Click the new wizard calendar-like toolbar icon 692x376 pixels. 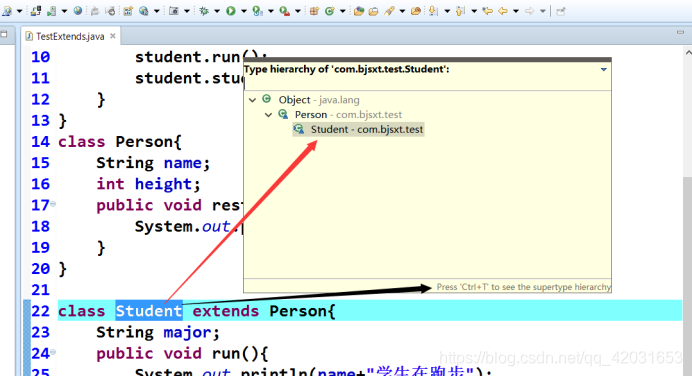(x=128, y=11)
